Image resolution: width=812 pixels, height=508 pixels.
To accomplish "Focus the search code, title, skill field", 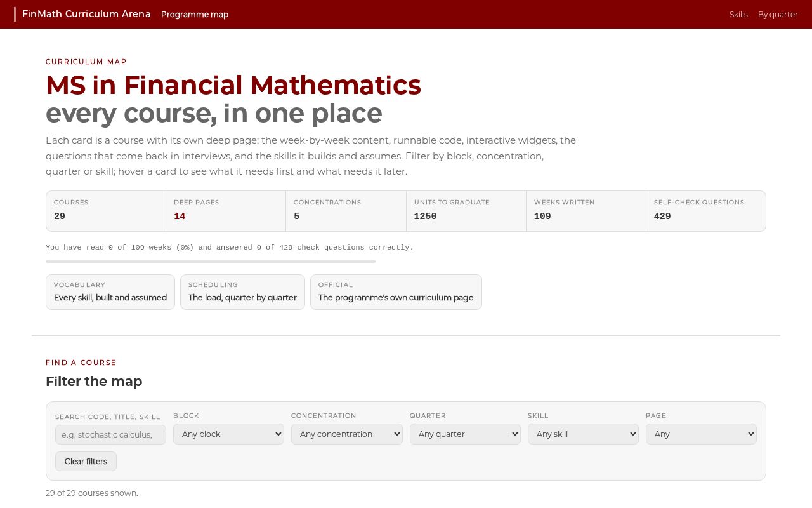I will (x=110, y=434).
